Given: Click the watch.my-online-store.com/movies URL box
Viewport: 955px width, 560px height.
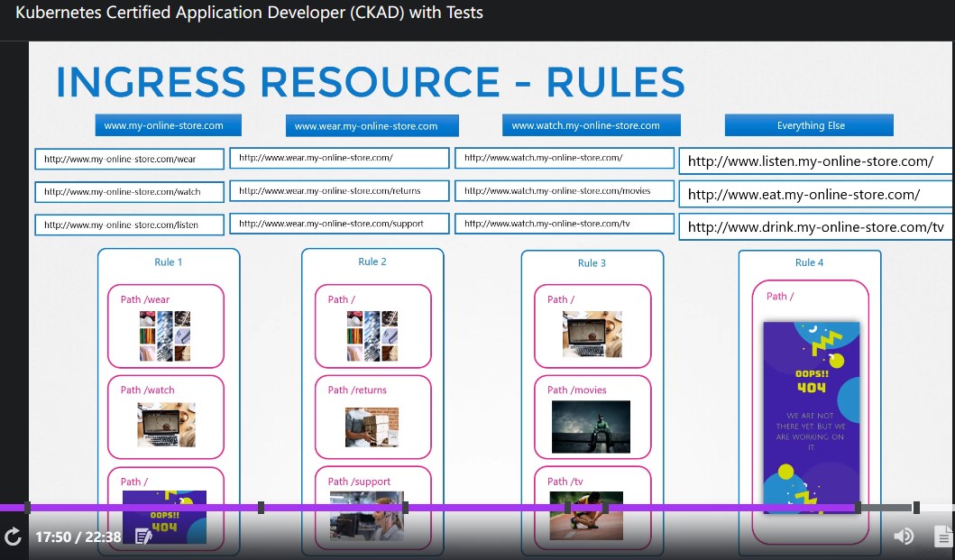Looking at the screenshot, I should 565,191.
